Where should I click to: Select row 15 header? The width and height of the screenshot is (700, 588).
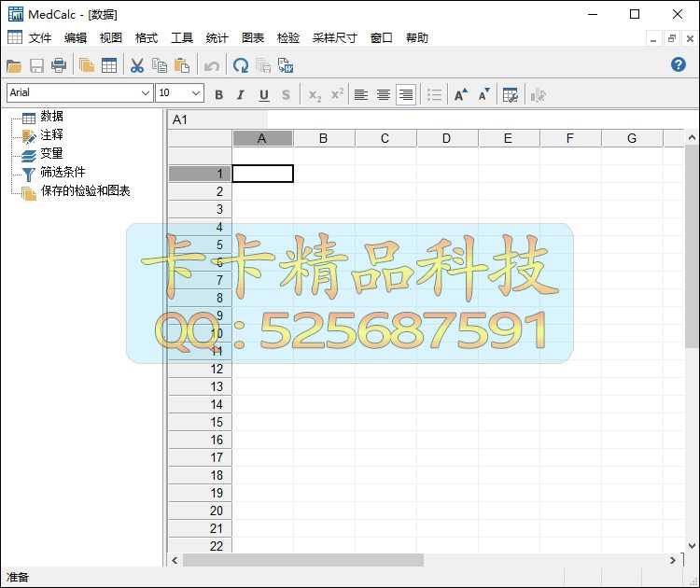coord(200,422)
